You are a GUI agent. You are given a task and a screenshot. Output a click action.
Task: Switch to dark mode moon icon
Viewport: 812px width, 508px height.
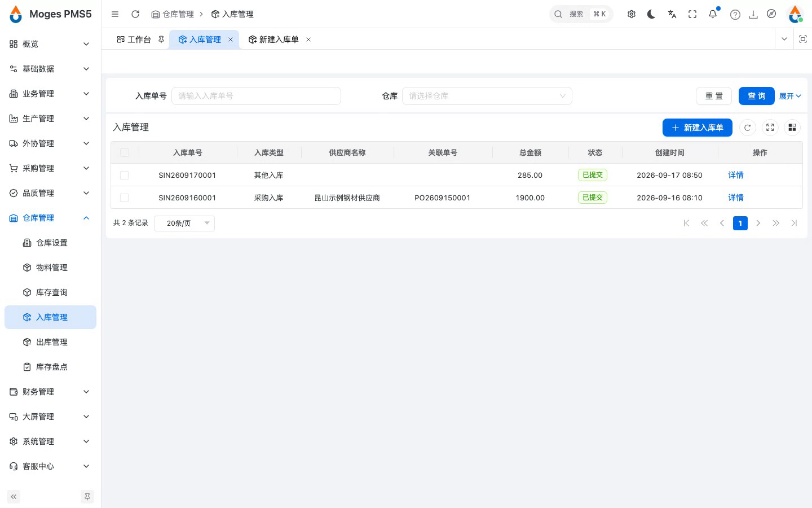[652, 14]
